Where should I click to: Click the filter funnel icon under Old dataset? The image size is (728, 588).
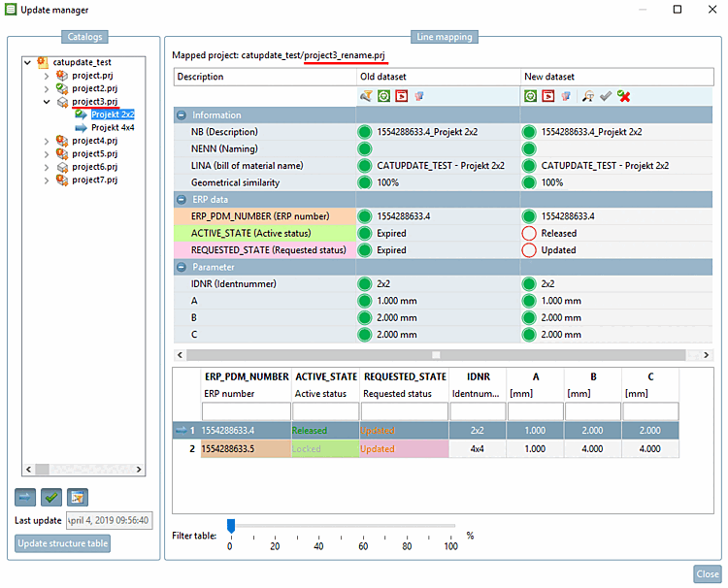pos(366,96)
